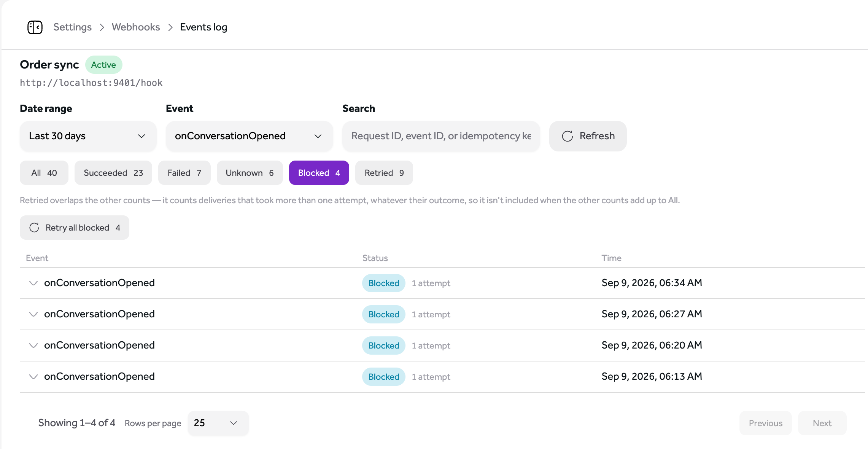This screenshot has width=868, height=449.
Task: Select the All 40 filter tab
Action: coord(44,173)
